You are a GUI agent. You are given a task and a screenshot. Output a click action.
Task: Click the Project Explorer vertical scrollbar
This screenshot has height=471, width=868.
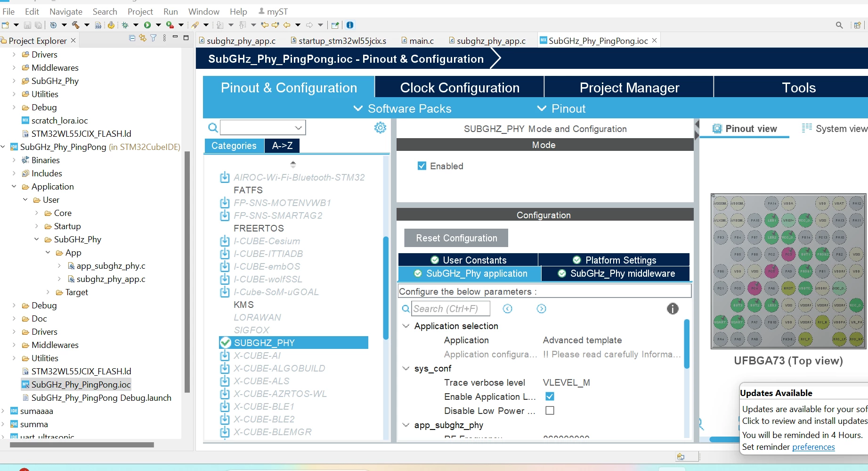click(187, 272)
